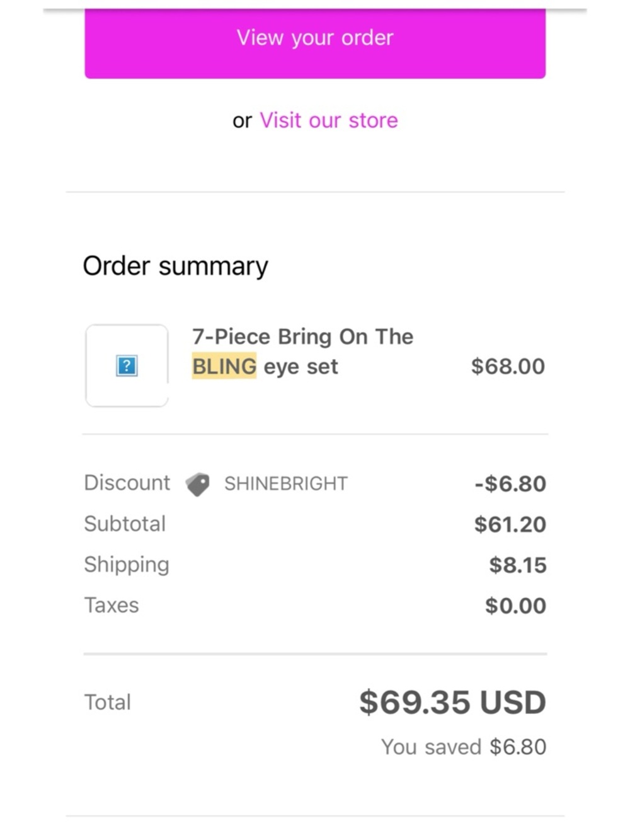630x840 pixels.
Task: Click the 7-Piece Bring On The product title
Action: [x=302, y=337]
